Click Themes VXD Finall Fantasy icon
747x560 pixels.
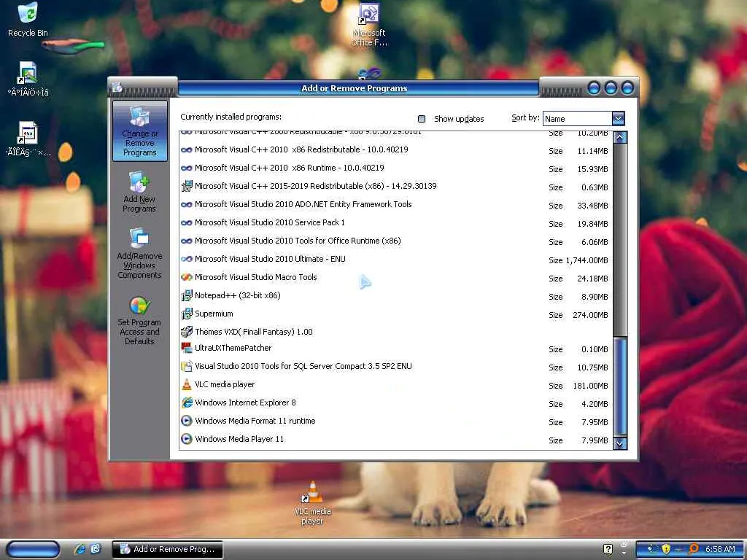pyautogui.click(x=187, y=332)
